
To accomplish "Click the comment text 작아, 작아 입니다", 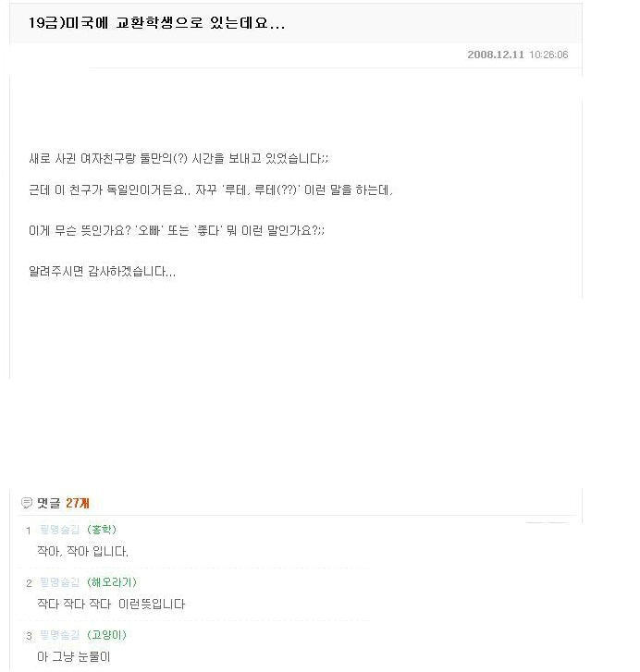I will [82, 551].
